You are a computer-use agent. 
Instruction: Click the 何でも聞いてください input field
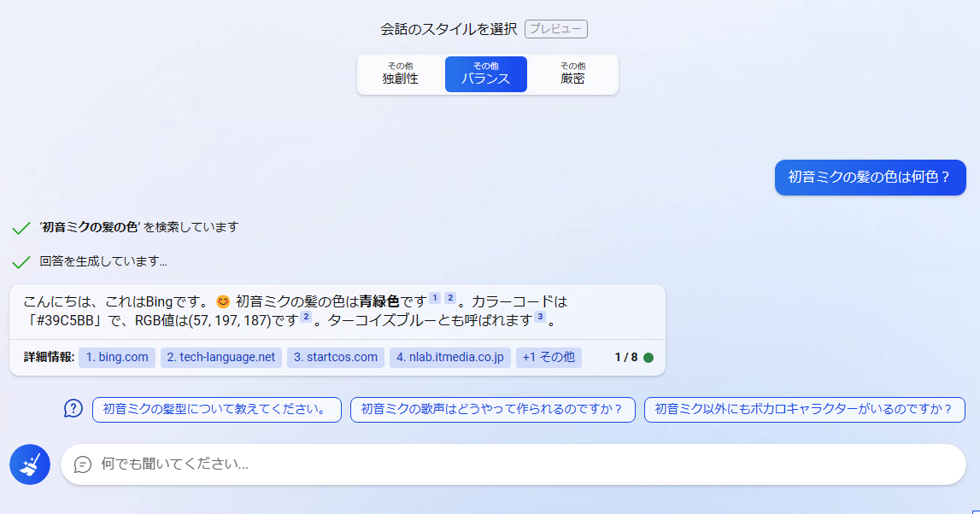click(342, 464)
